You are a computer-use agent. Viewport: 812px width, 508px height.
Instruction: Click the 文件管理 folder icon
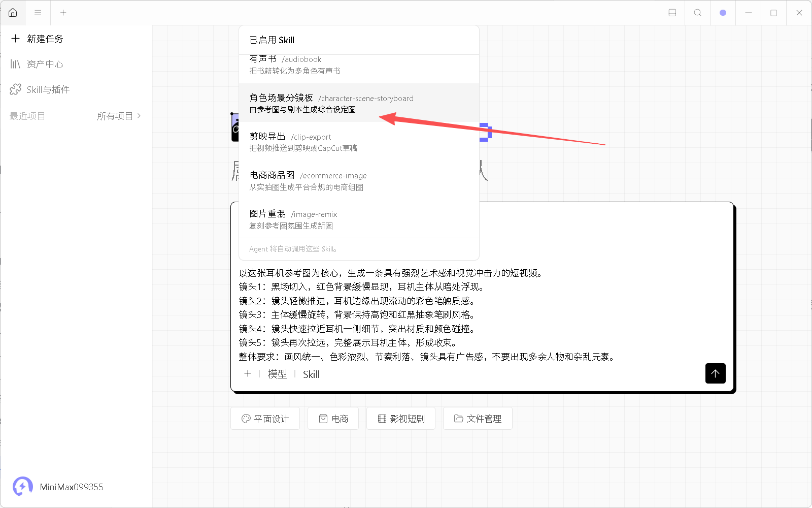pos(459,419)
